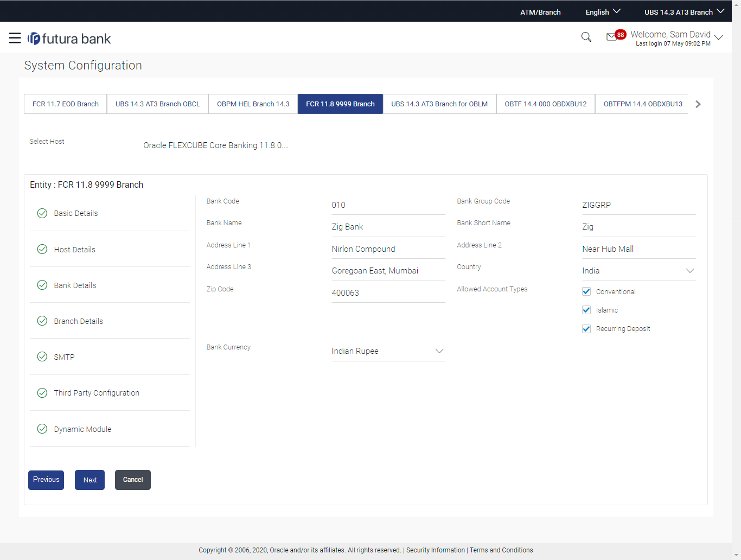Screen dimensions: 741x560
Task: Toggle the Islamic account type checkbox
Action: tap(586, 310)
